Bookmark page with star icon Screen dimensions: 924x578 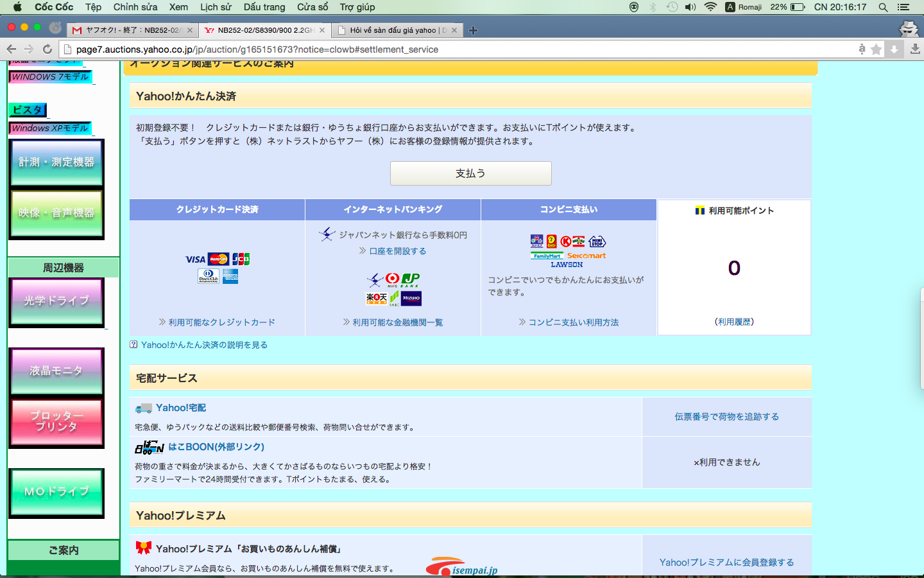pos(876,49)
